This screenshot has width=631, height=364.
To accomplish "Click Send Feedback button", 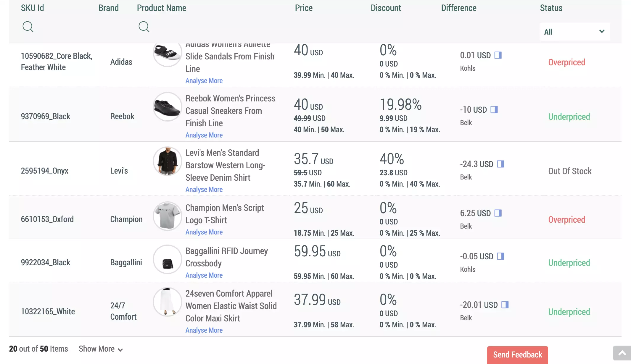I will pyautogui.click(x=518, y=355).
